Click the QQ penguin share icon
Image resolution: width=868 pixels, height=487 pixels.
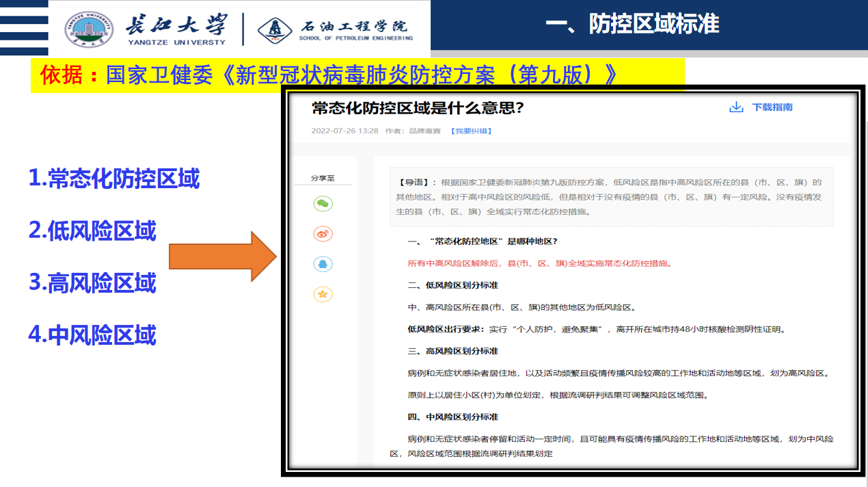click(x=323, y=264)
